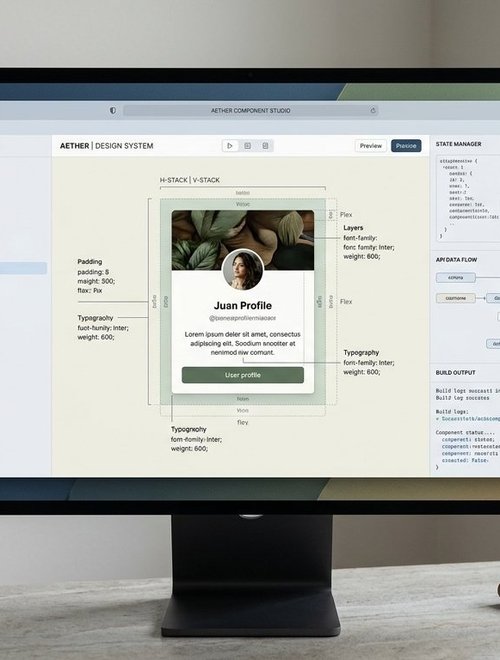Click the Typography annotation below Layers
500x660 pixels.
point(361,352)
